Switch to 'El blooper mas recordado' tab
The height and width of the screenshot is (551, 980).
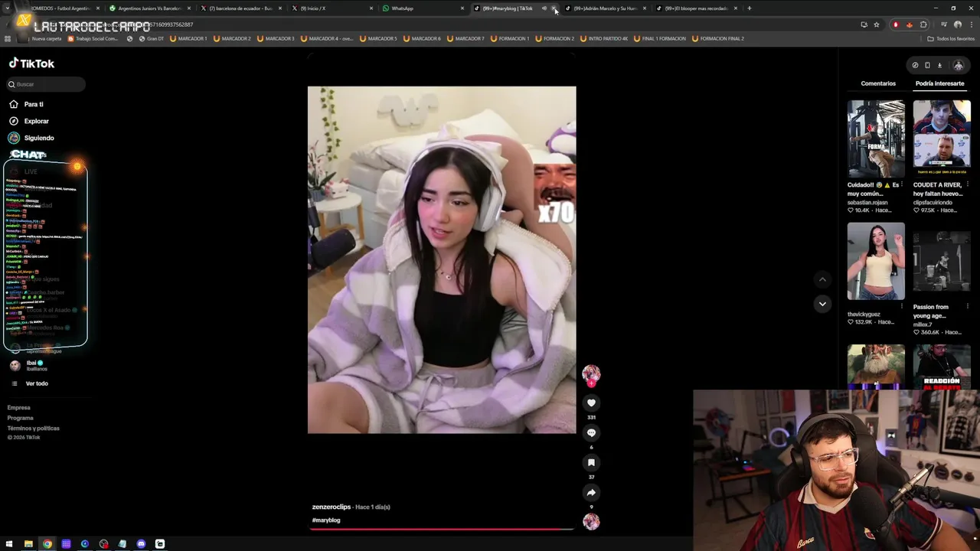click(x=695, y=8)
